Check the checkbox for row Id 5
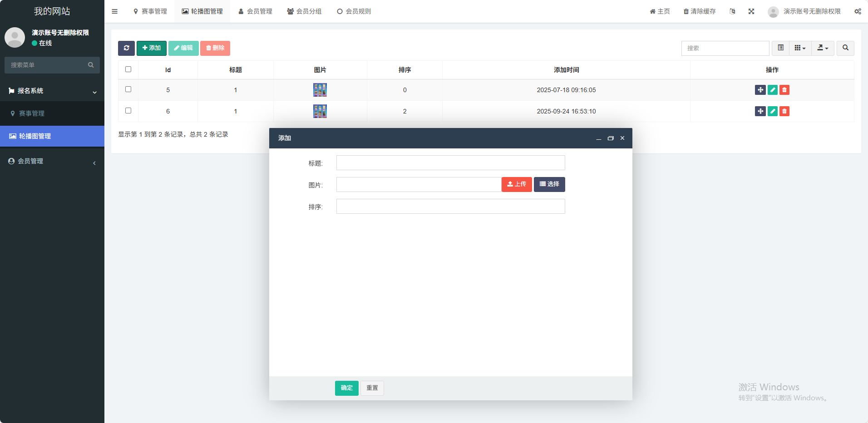Viewport: 868px width, 423px height. coord(128,89)
